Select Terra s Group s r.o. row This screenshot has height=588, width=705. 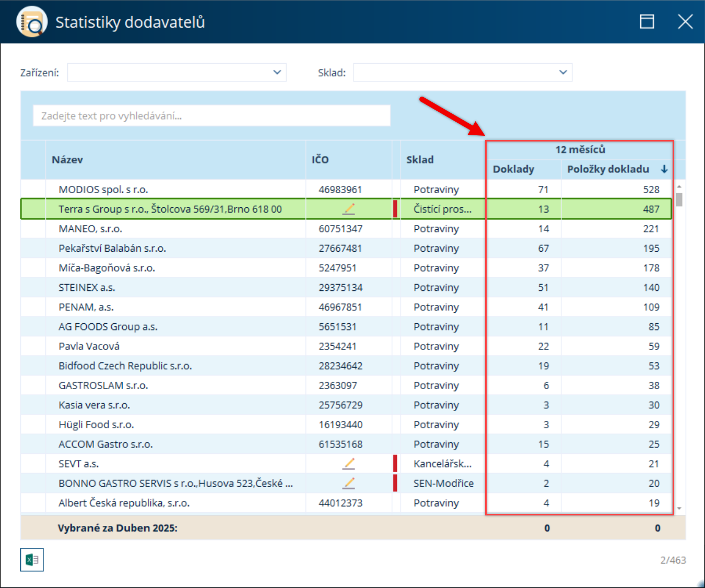click(346, 209)
